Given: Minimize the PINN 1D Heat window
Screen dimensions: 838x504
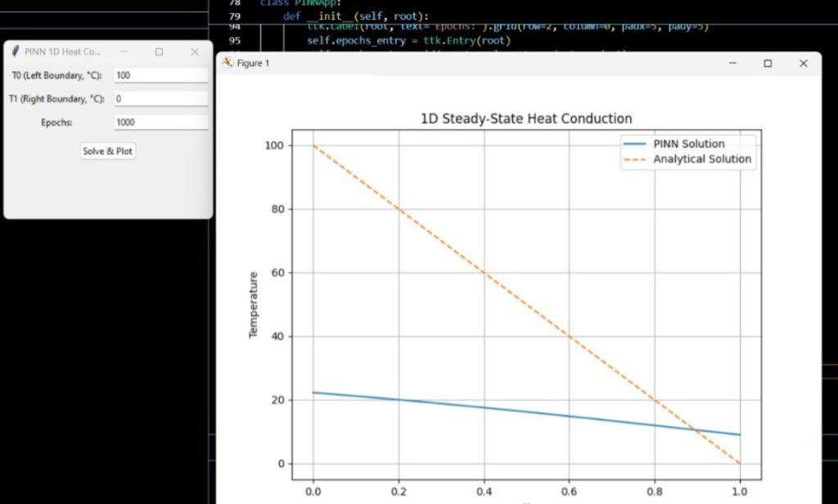Looking at the screenshot, I should pyautogui.click(x=124, y=52).
